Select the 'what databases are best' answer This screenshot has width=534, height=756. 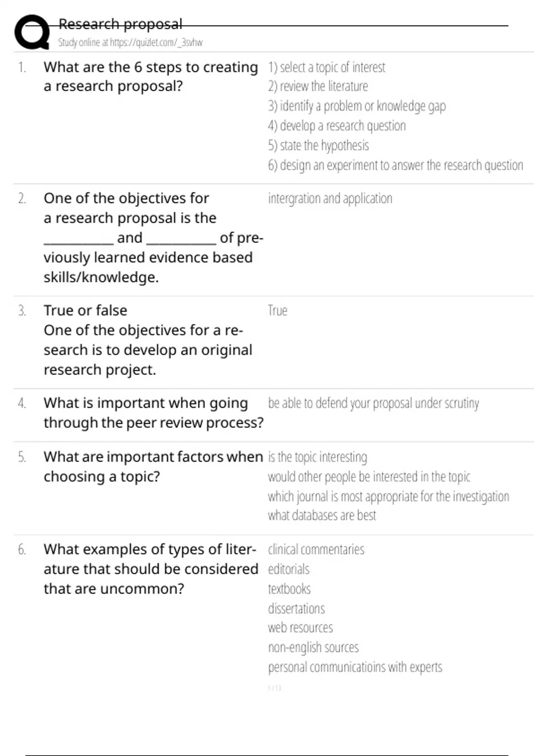click(322, 515)
